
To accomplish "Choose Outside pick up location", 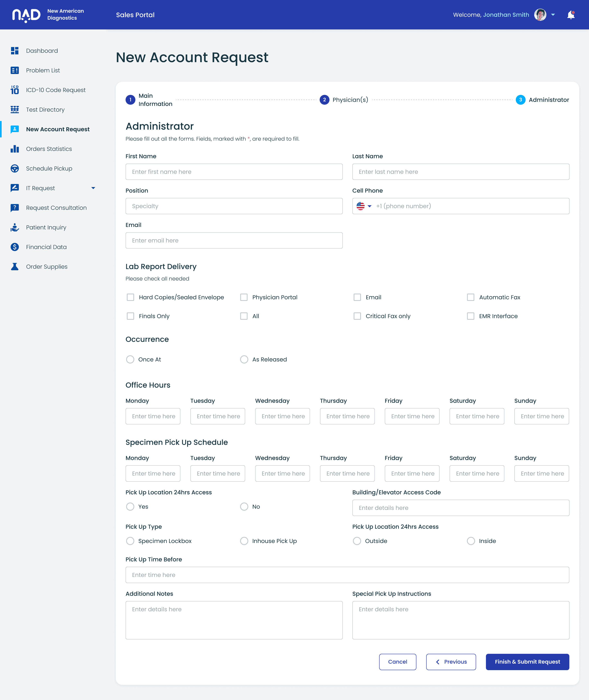I will click(x=357, y=541).
